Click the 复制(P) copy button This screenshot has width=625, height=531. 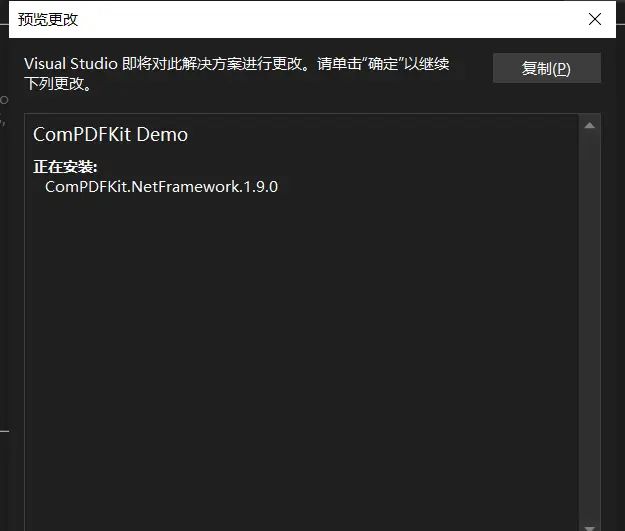click(546, 68)
